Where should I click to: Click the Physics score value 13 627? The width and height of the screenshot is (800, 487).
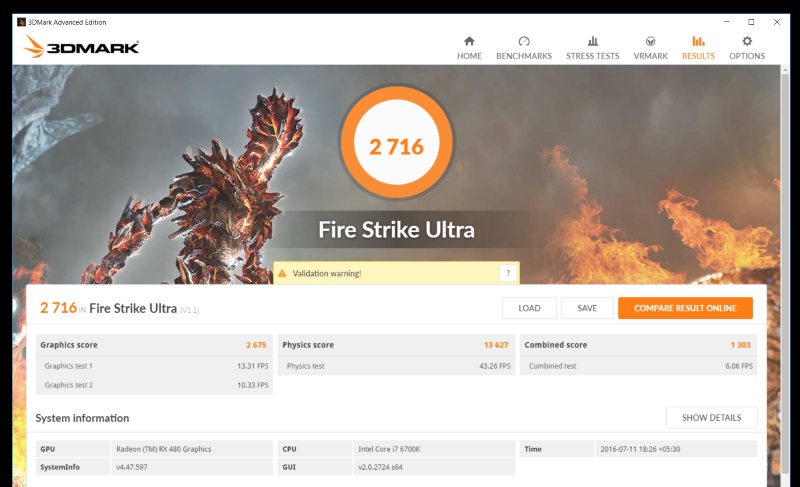tap(496, 345)
